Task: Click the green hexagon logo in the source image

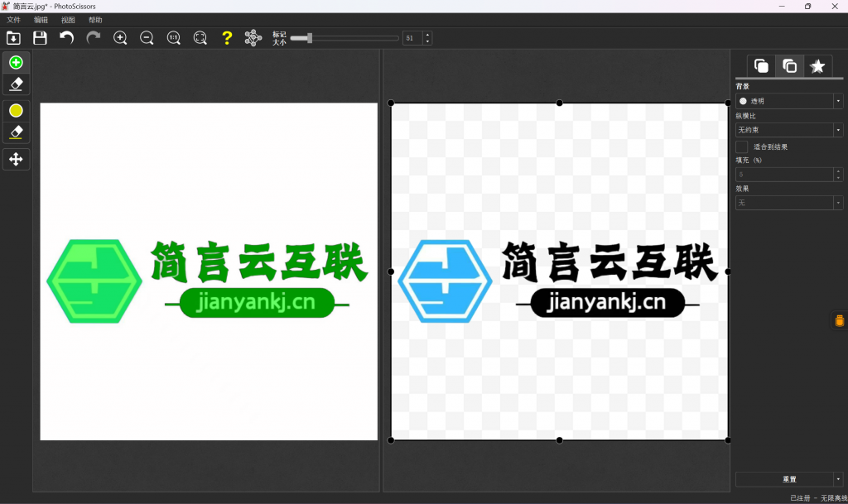Action: click(94, 281)
